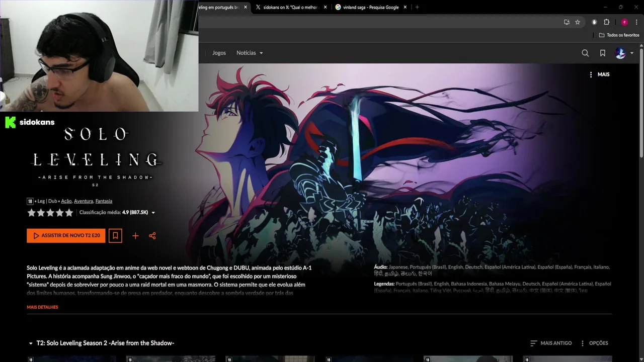The height and width of the screenshot is (362, 644).
Task: Open the Chrome three-dot menu
Action: tap(636, 22)
